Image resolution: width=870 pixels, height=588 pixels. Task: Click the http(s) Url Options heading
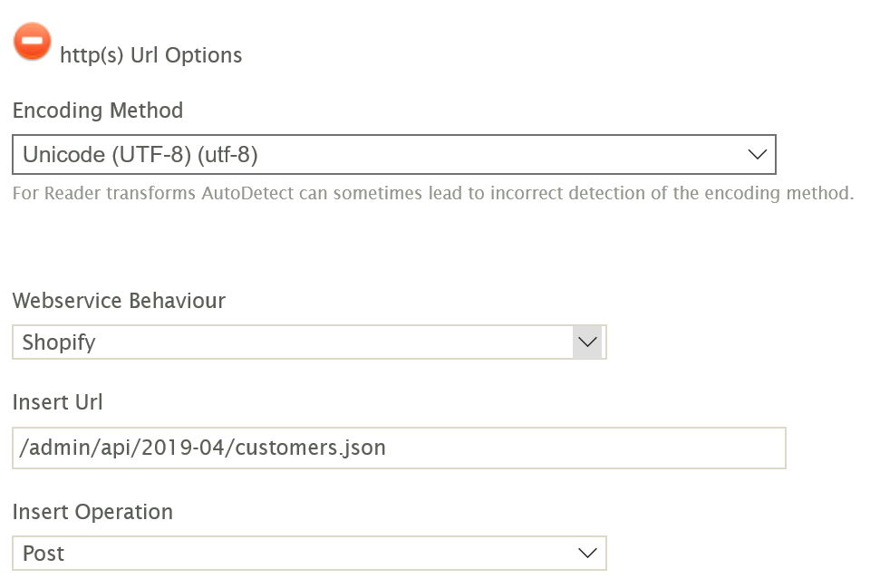coord(150,55)
